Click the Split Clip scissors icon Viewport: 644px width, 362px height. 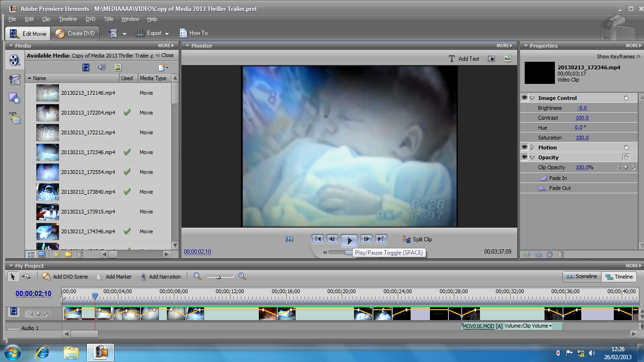point(406,239)
